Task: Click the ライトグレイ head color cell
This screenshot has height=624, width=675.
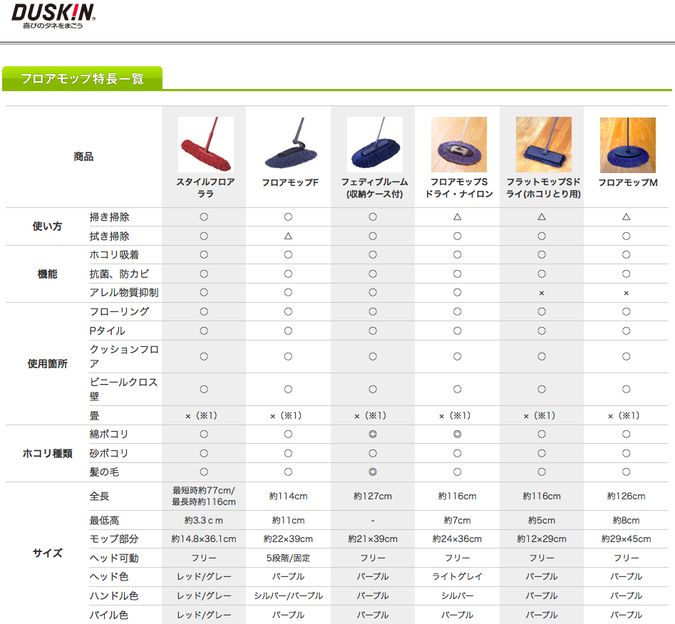Action: click(x=457, y=577)
